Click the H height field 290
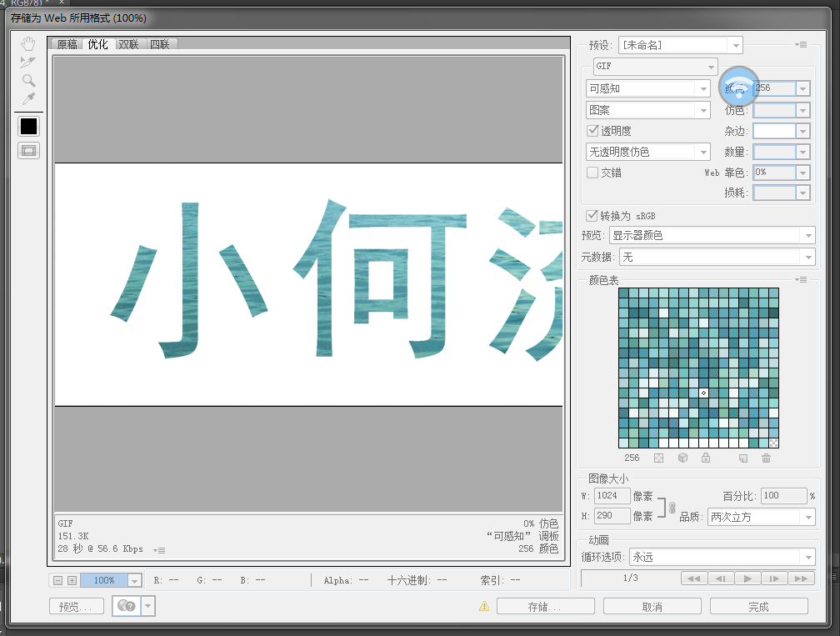Screen dimensions: 840x636 [x=612, y=515]
